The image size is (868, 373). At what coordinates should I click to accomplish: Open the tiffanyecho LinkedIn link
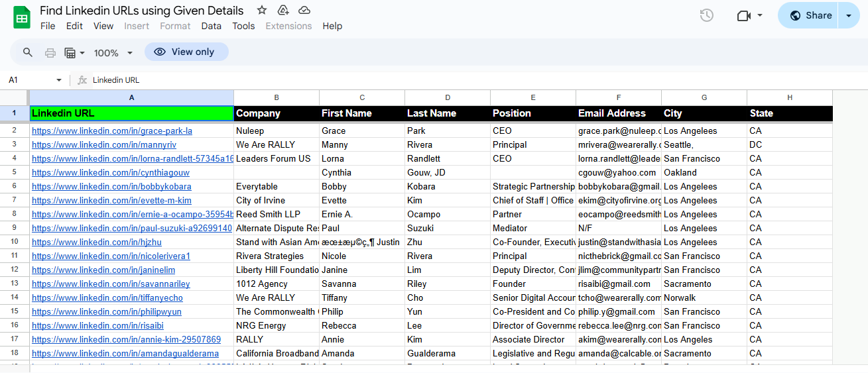(107, 298)
